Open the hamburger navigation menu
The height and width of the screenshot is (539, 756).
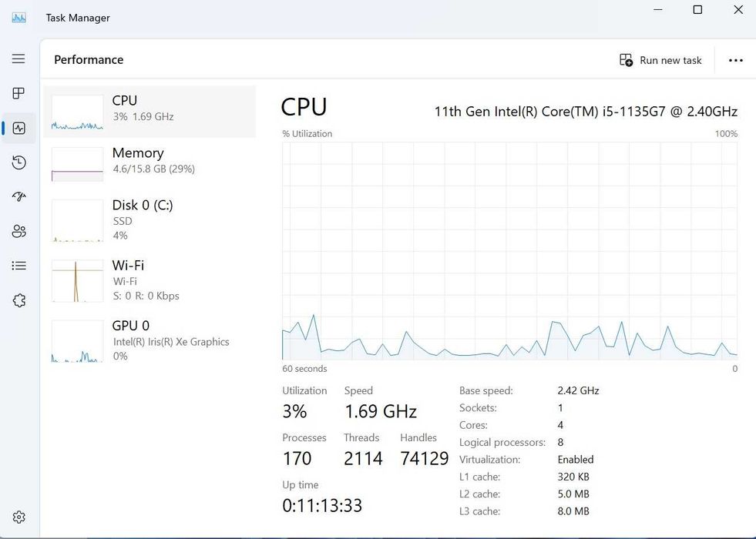pyautogui.click(x=18, y=59)
